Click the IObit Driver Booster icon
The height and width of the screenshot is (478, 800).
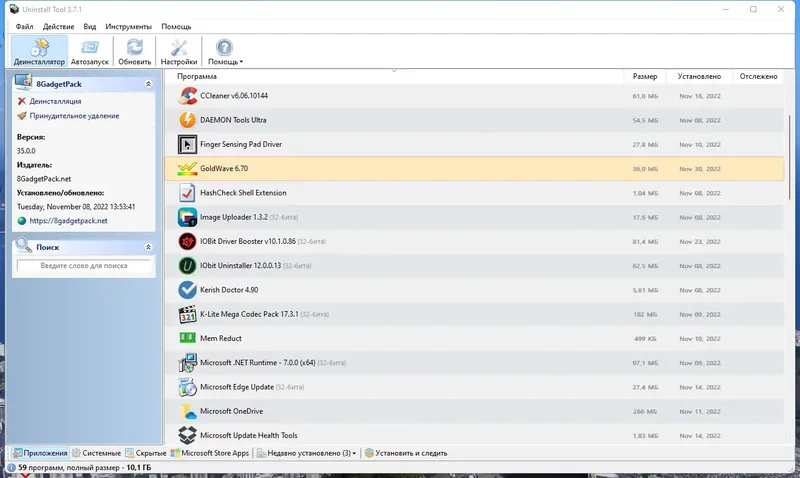(187, 241)
